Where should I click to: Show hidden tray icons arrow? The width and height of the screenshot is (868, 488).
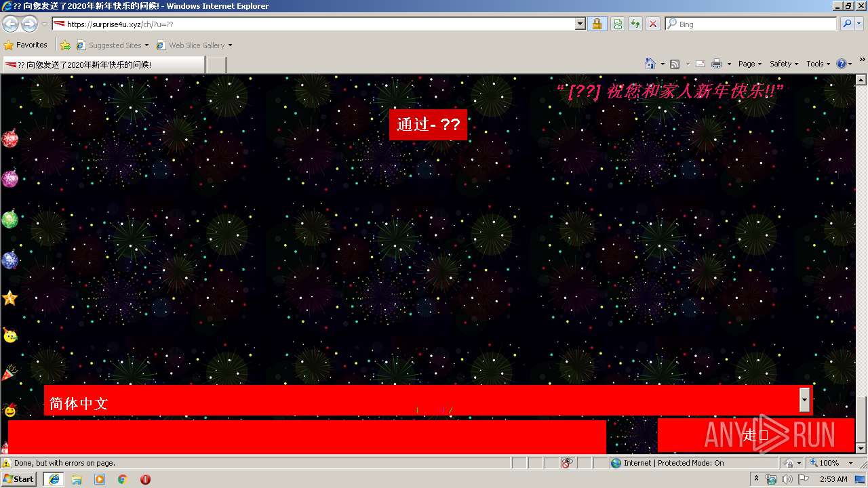click(x=756, y=479)
